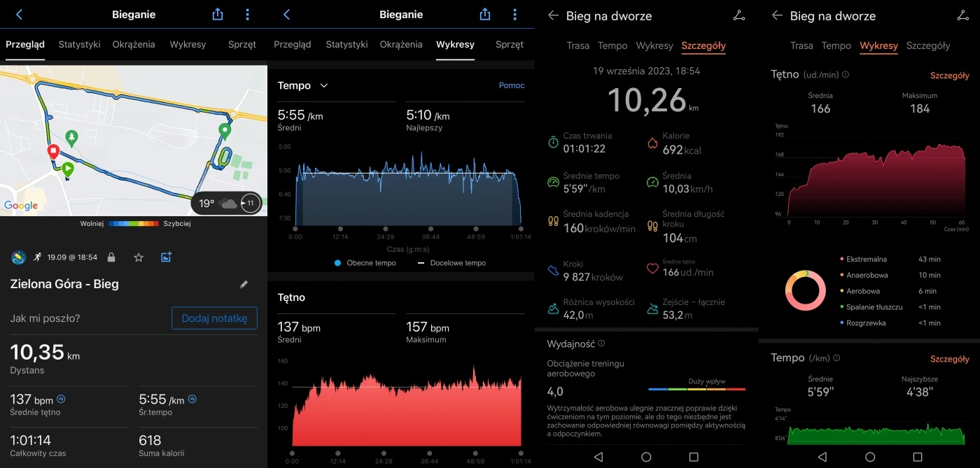Click the weather badge showing 19°

225,203
